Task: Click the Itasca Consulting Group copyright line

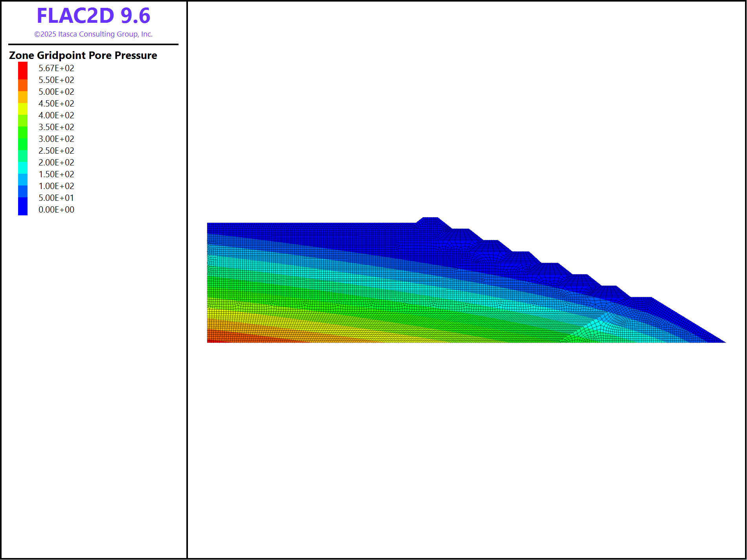Action: [93, 34]
